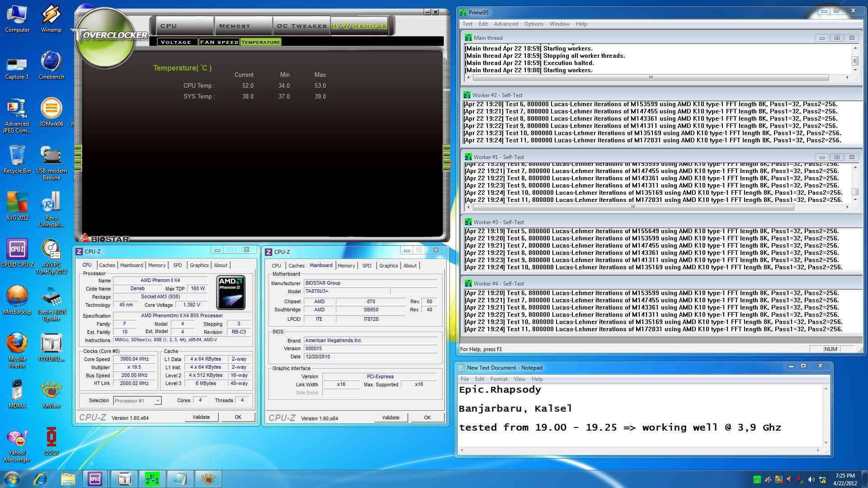
Task: Switch to Prime95 in the taskbar
Action: click(152, 479)
